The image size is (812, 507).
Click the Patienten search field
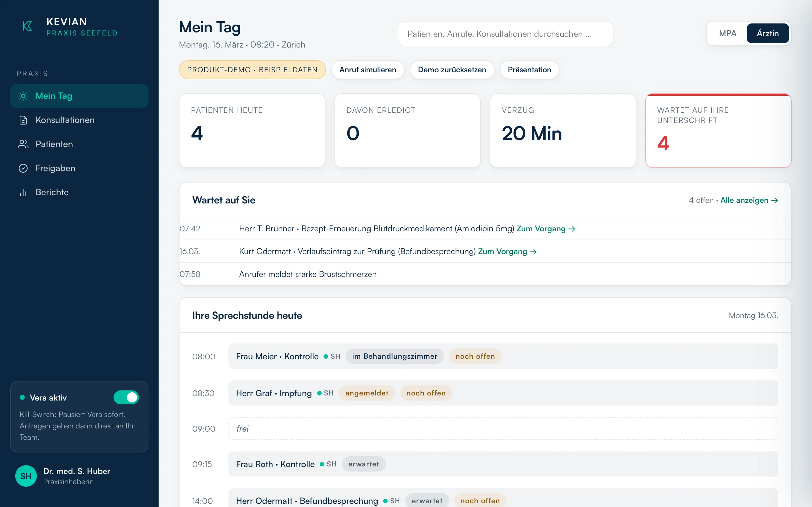pos(505,34)
